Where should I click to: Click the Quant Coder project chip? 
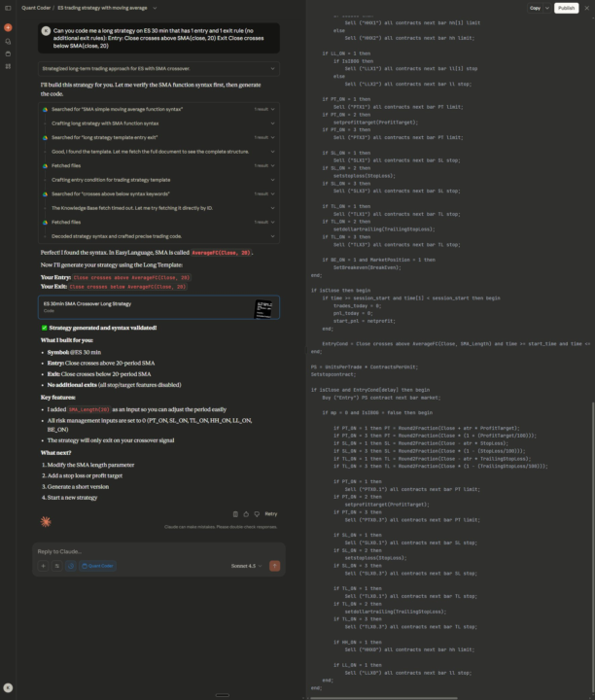[98, 566]
